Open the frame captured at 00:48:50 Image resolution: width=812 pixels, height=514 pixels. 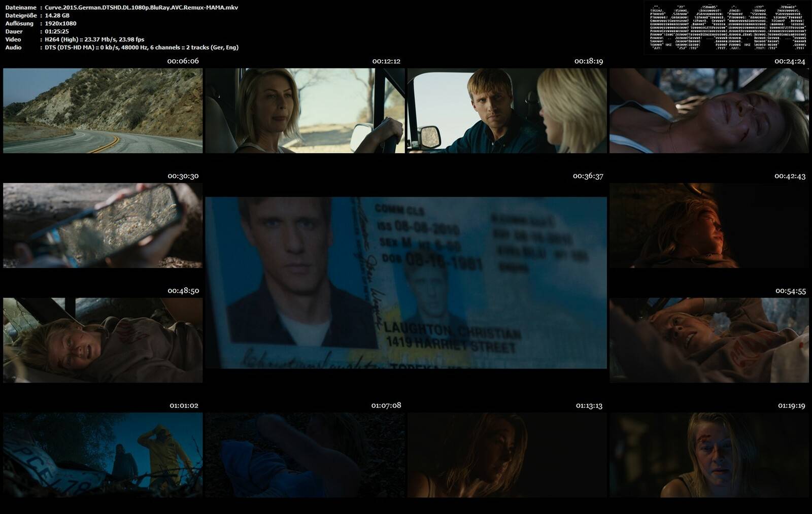click(103, 340)
